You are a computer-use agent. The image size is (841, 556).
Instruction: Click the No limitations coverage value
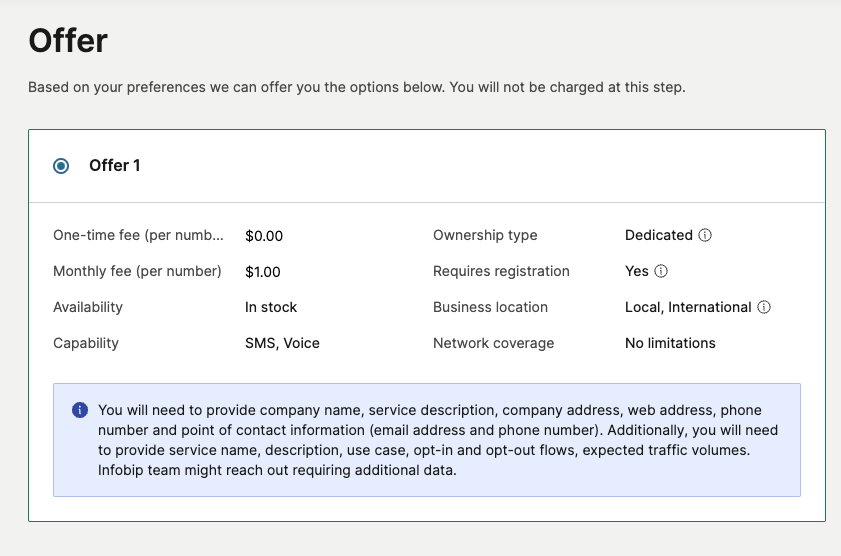click(x=670, y=343)
